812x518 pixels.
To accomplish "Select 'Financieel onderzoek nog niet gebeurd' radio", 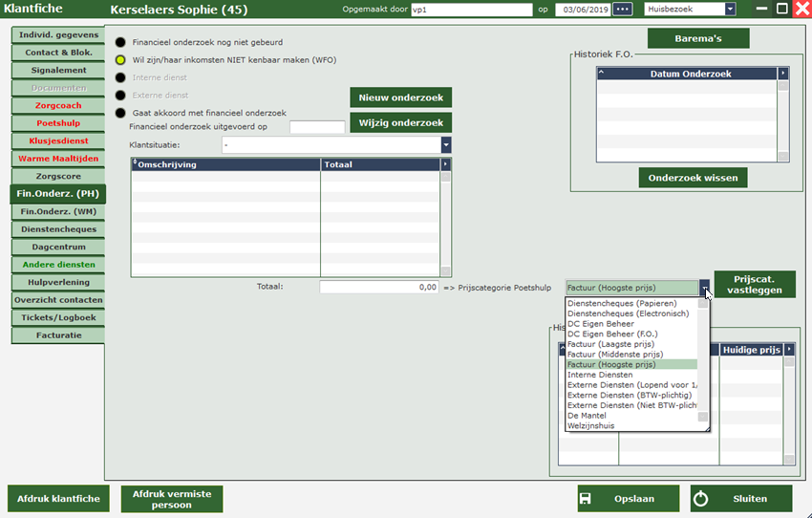I will point(120,43).
